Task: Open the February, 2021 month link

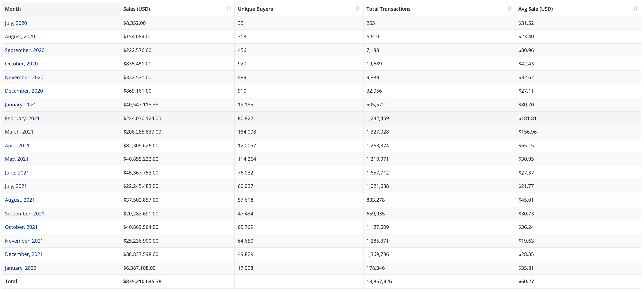Action: [x=22, y=118]
